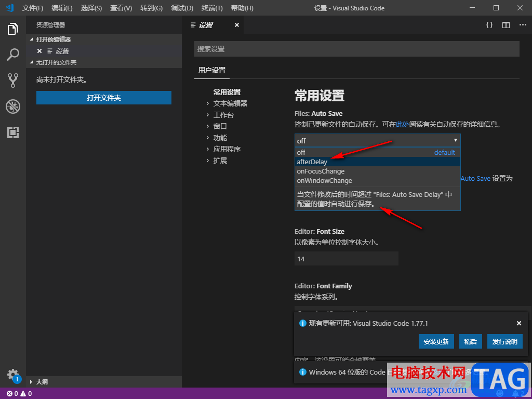Open the 此处 link about auto save
This screenshot has width=532, height=399.
point(403,125)
